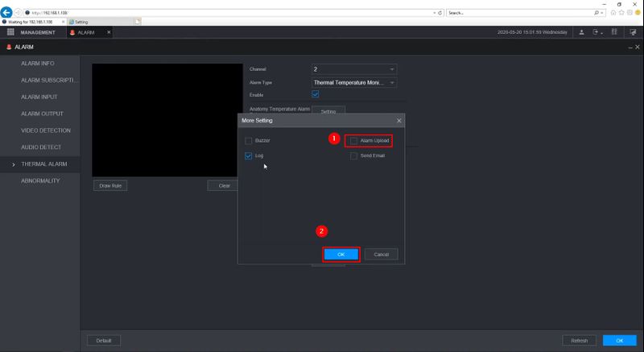Click Cancel in More Setting dialog
Image resolution: width=644 pixels, height=352 pixels.
381,254
